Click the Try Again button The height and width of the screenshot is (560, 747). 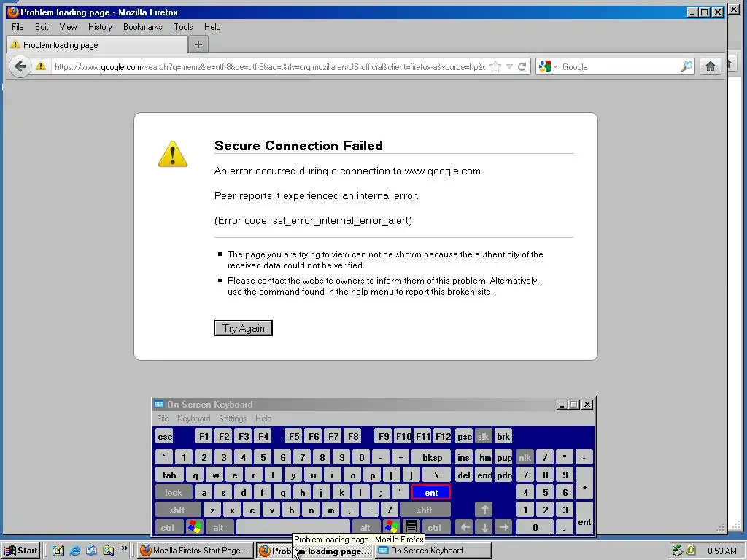[244, 328]
